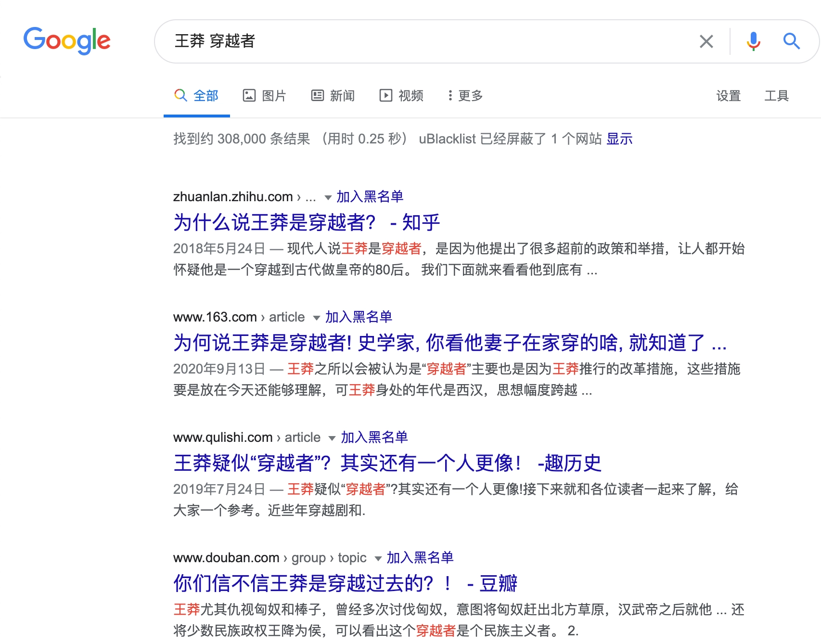The height and width of the screenshot is (644, 821).
Task: Click 加入黑名单 for zhuanlan.zhihu.com result
Action: pos(370,196)
